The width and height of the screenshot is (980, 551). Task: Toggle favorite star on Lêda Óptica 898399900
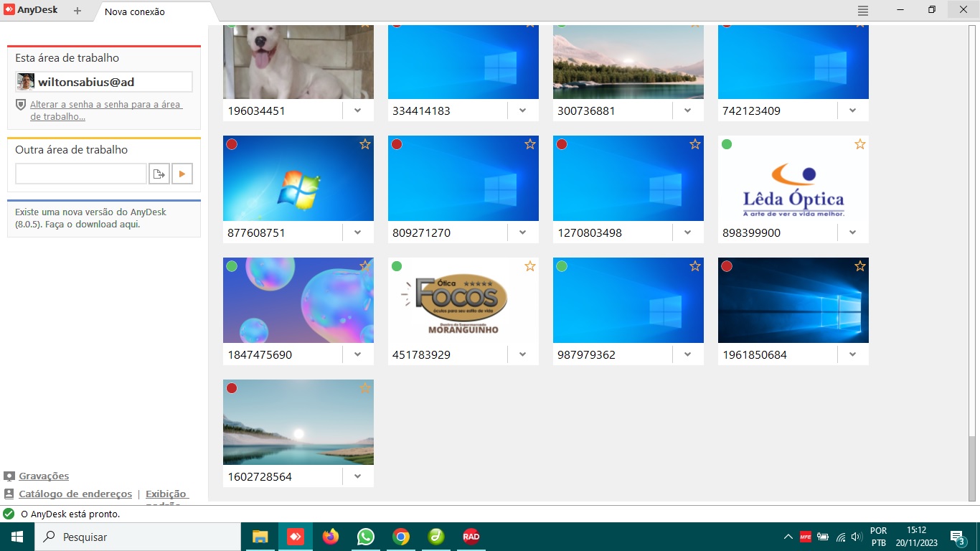point(859,144)
